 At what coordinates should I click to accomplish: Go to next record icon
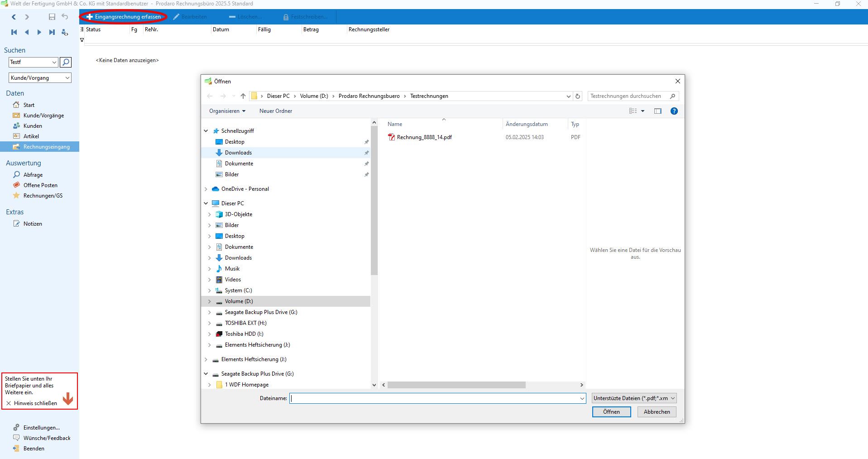tap(39, 32)
